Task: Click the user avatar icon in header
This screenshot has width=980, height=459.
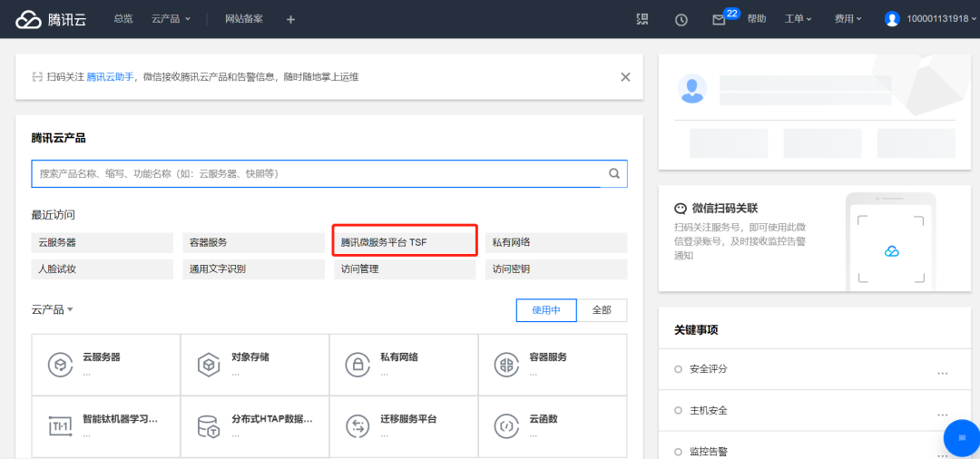Action: click(892, 19)
